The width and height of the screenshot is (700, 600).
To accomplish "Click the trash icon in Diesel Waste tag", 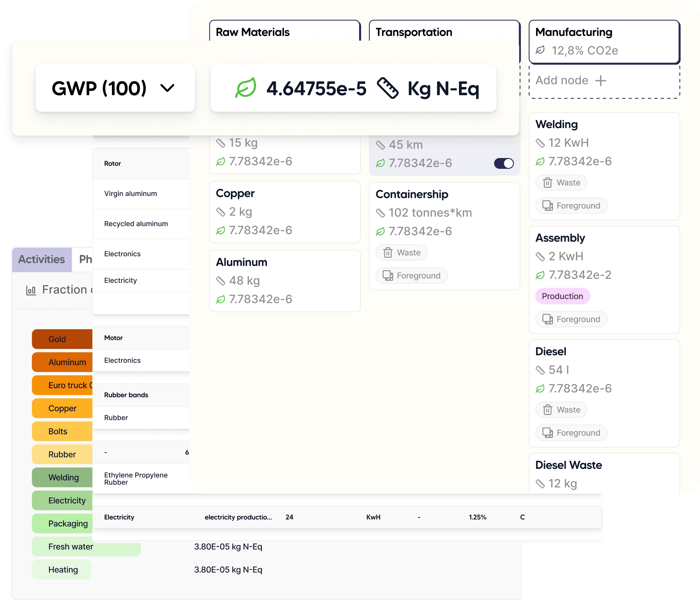I will point(547,410).
